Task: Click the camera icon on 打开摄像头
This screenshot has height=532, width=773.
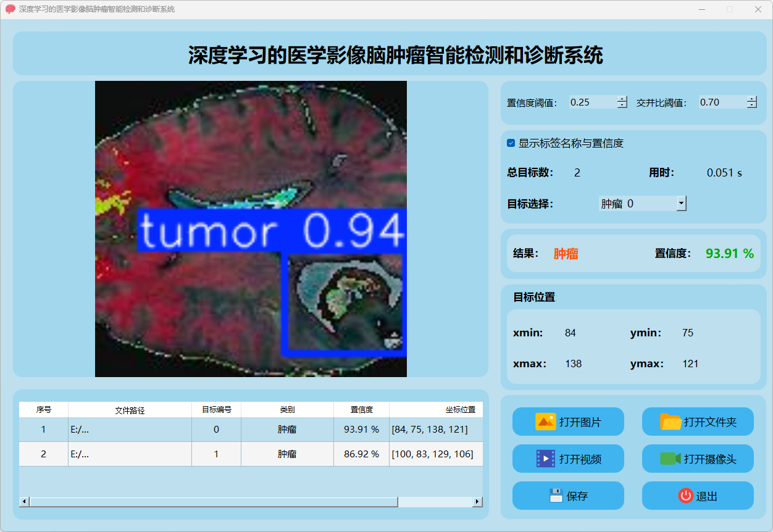Action: click(x=670, y=459)
